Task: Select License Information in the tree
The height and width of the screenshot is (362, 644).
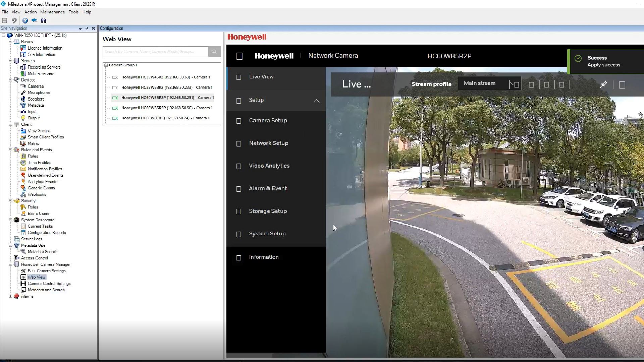Action: tap(45, 48)
